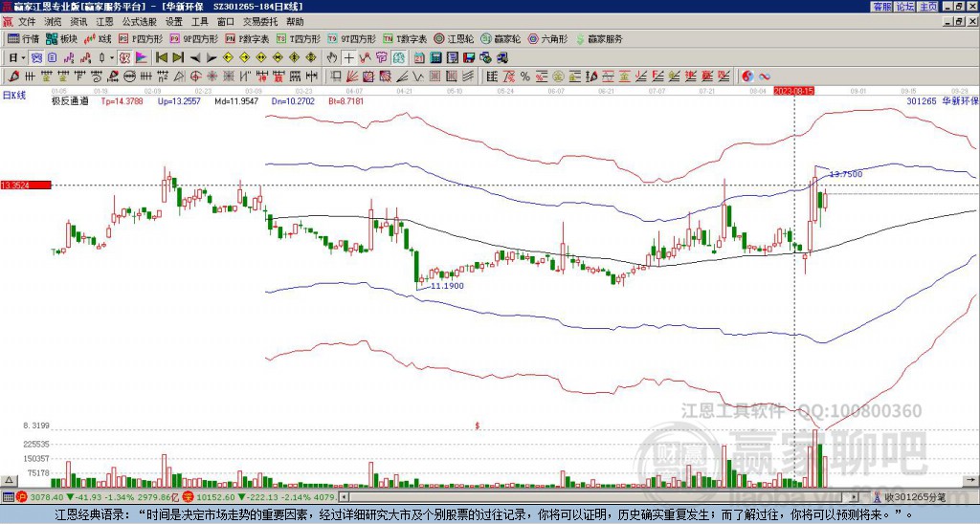
Task: Click the horizontal scrollbar right arrow
Action: point(855,497)
